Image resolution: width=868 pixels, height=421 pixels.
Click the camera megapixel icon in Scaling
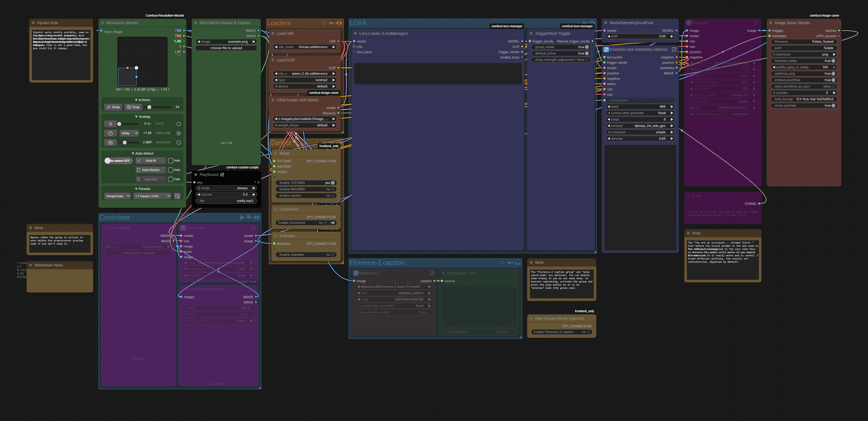pos(110,142)
